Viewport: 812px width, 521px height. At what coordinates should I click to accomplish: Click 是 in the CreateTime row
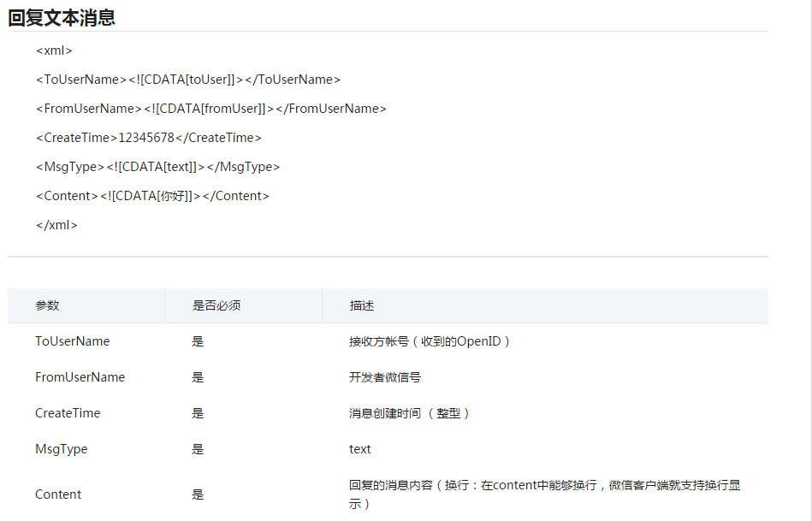198,413
